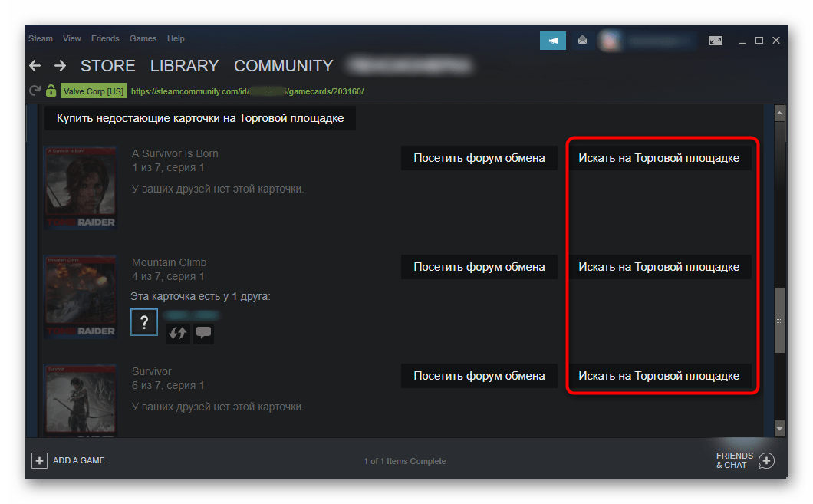Close the Steam window
813x504 pixels.
[x=776, y=41]
